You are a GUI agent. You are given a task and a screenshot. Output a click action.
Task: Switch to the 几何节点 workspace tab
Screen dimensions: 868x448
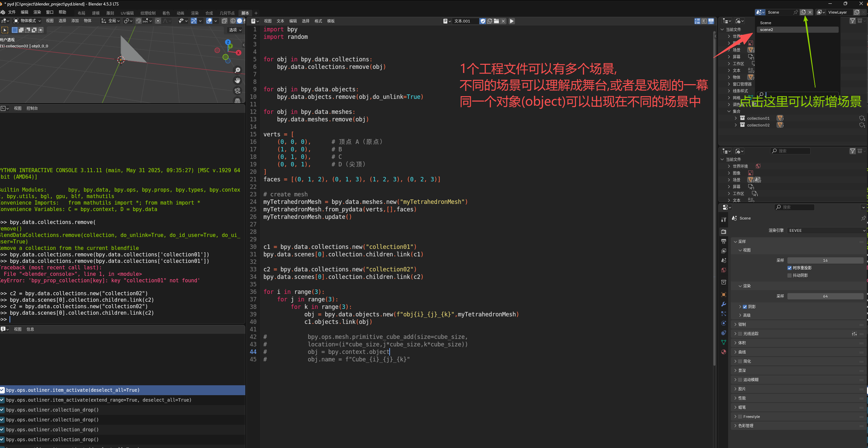pos(227,13)
